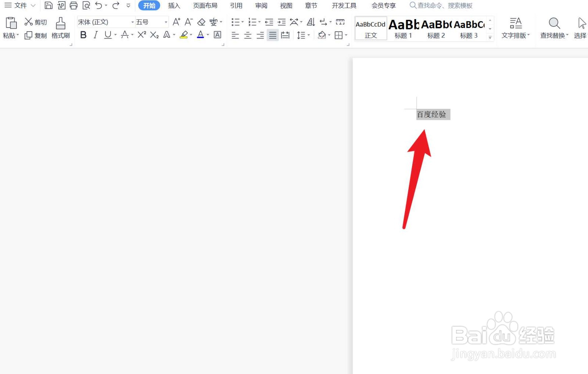Align text left
The width and height of the screenshot is (588, 374).
click(235, 35)
